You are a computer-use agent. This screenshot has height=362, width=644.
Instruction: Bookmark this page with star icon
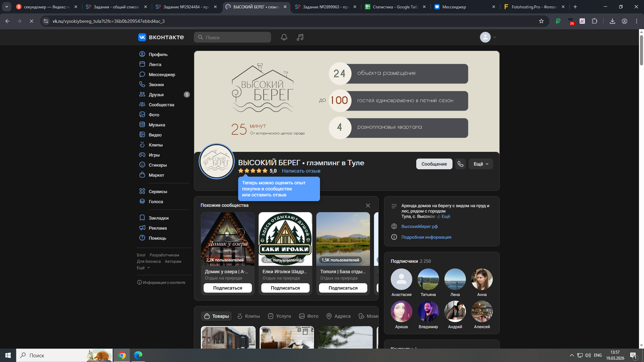click(541, 21)
